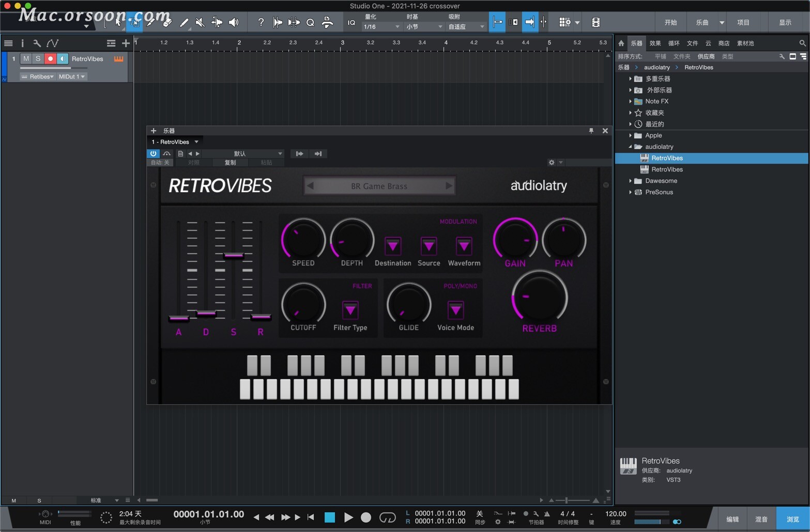Open track list wrench options
810x532 pixels.
[x=37, y=43]
